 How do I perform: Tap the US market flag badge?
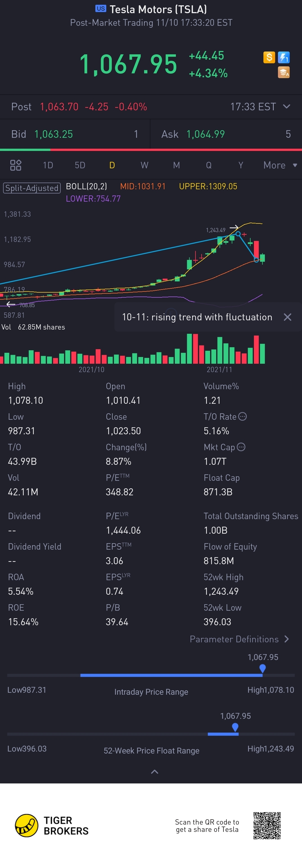101,8
